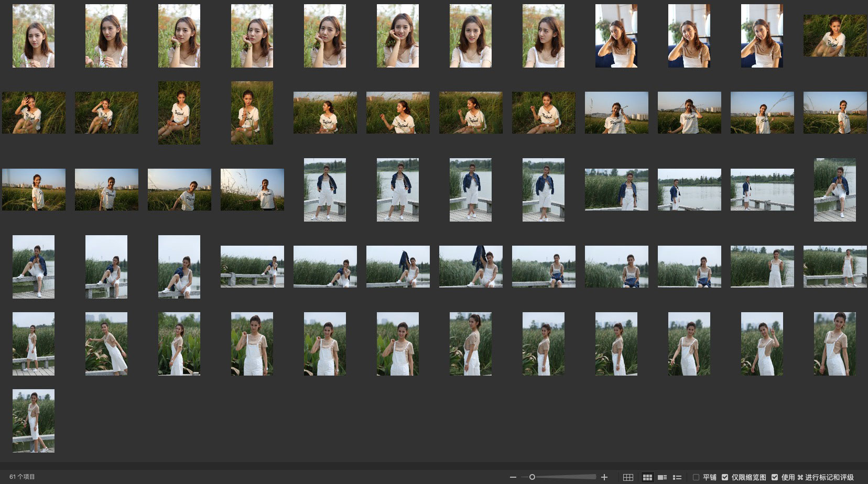Toggle 使用 ⌘ 进行标记和评级 checkbox
This screenshot has height=484, width=868.
[775, 477]
